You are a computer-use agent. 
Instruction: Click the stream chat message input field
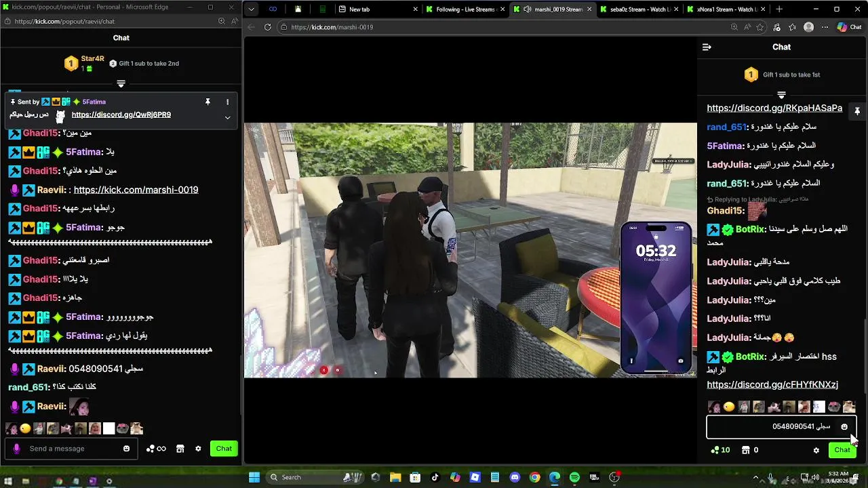tap(781, 427)
